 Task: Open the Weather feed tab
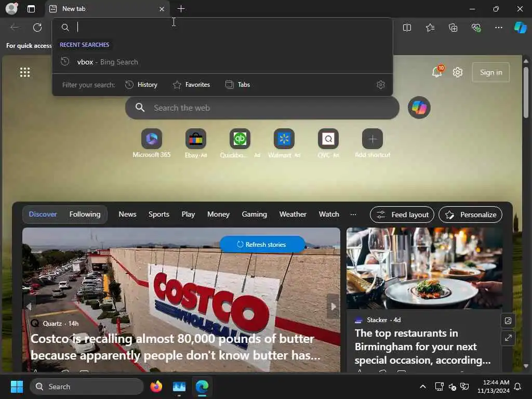pos(292,214)
